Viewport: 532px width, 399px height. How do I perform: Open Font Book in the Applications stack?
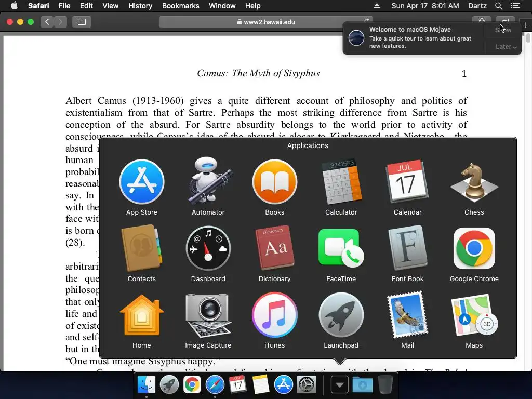point(407,248)
